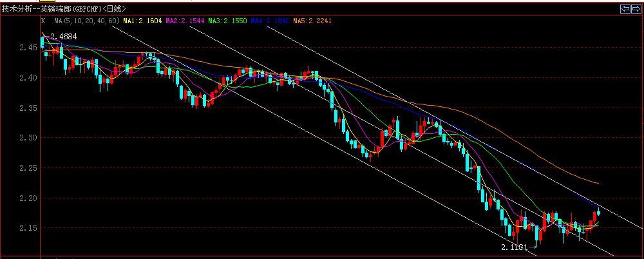Click the 2.30 price axis label
Viewport: 644px width, 259px height.
28,138
